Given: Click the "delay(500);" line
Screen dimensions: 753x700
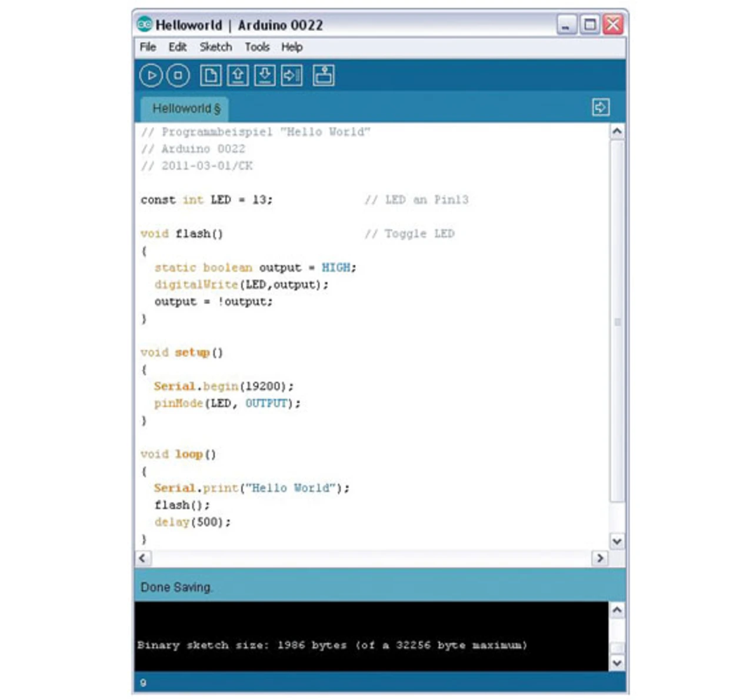Looking at the screenshot, I should pyautogui.click(x=192, y=522).
